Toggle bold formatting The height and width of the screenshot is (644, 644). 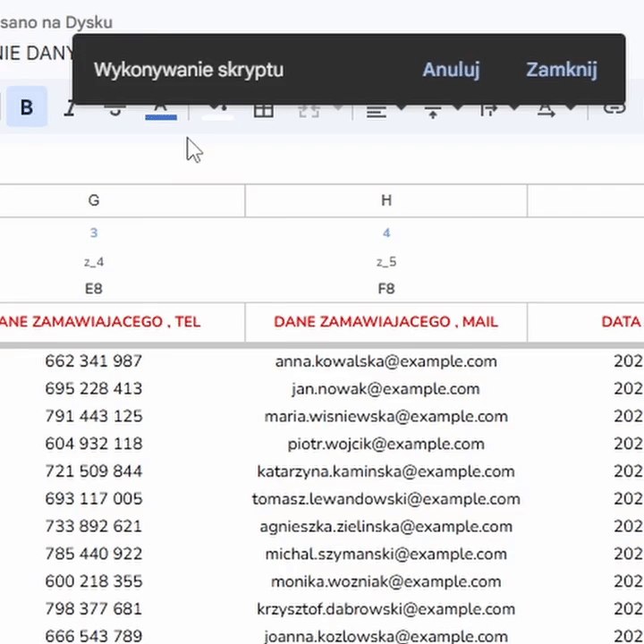[27, 108]
